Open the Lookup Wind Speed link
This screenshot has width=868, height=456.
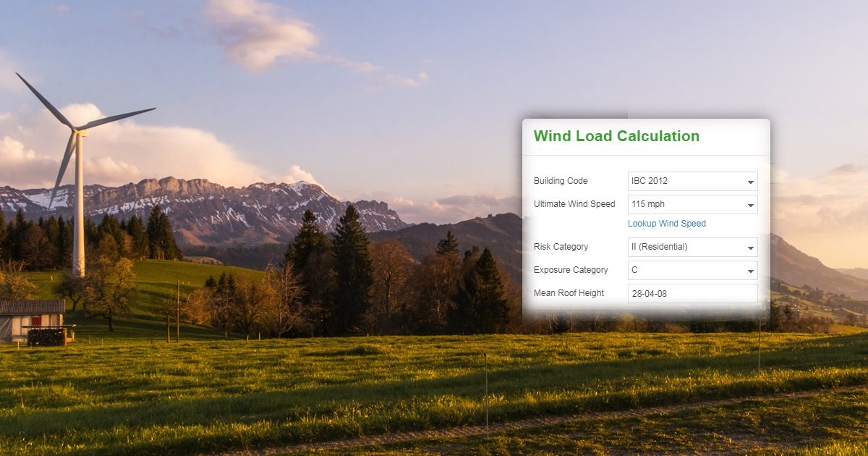(x=666, y=224)
